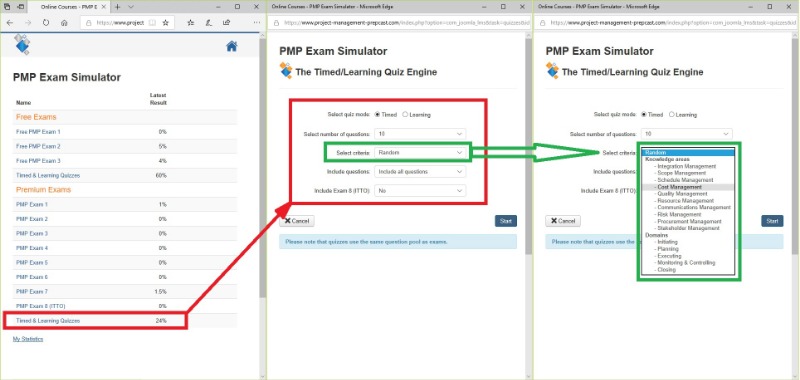
Task: Open Free PMP Exam 2
Action: tap(38, 146)
